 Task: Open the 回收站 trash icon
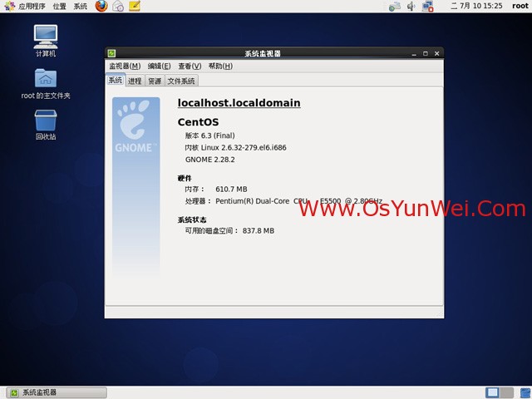tap(46, 121)
